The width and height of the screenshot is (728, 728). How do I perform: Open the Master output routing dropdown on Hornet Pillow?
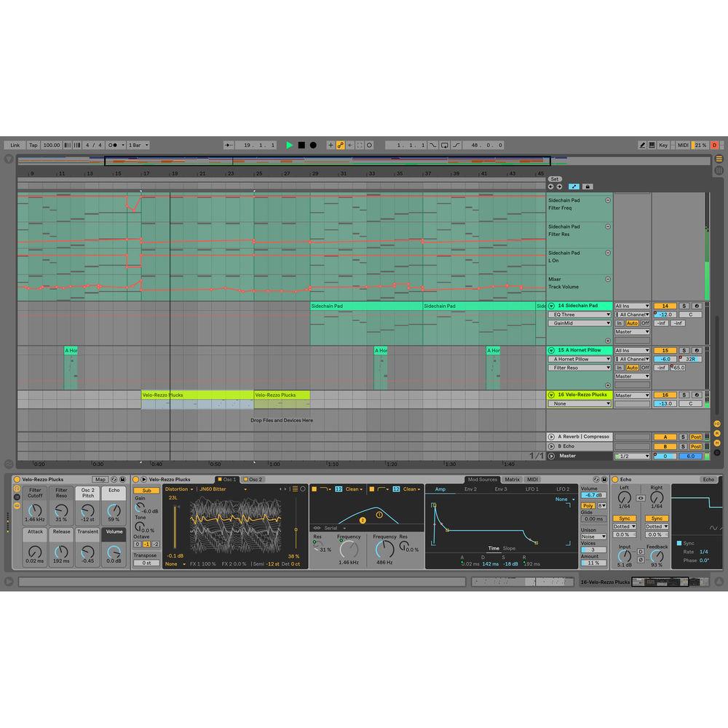632,376
